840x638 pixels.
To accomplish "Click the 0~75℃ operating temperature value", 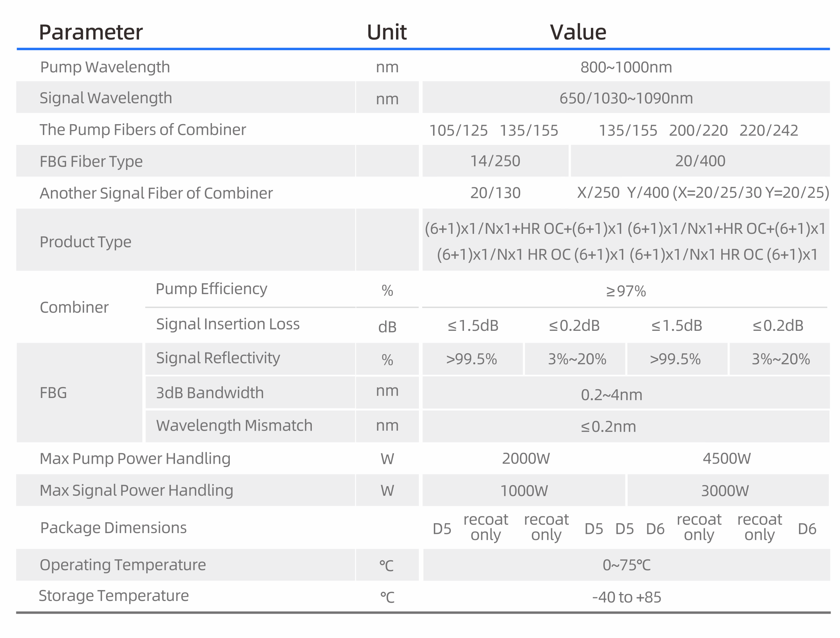I will tap(626, 565).
